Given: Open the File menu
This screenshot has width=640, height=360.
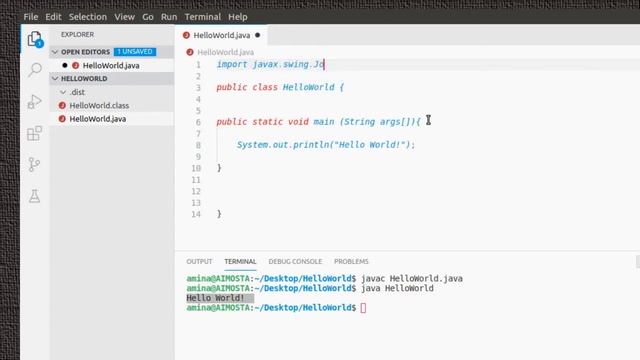Looking at the screenshot, I should pos(31,17).
